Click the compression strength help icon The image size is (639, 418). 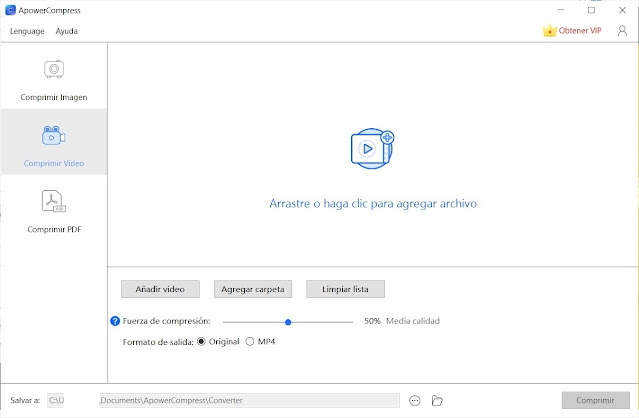point(115,321)
